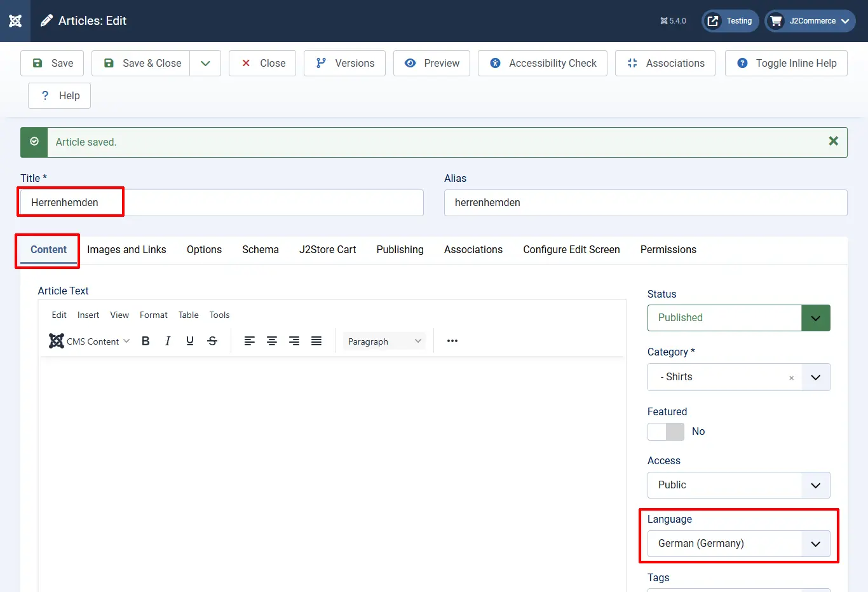Click the Joomla 5.4.0 version label
The image size is (868, 592).
click(673, 21)
